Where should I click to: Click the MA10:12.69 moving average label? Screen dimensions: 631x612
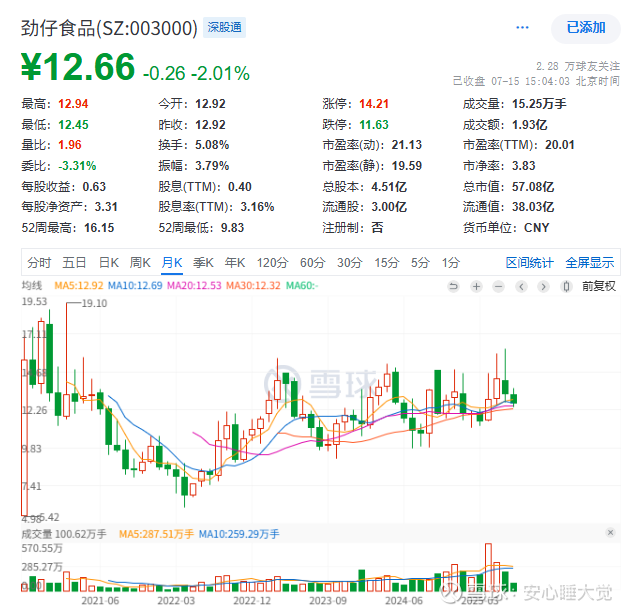click(135, 286)
